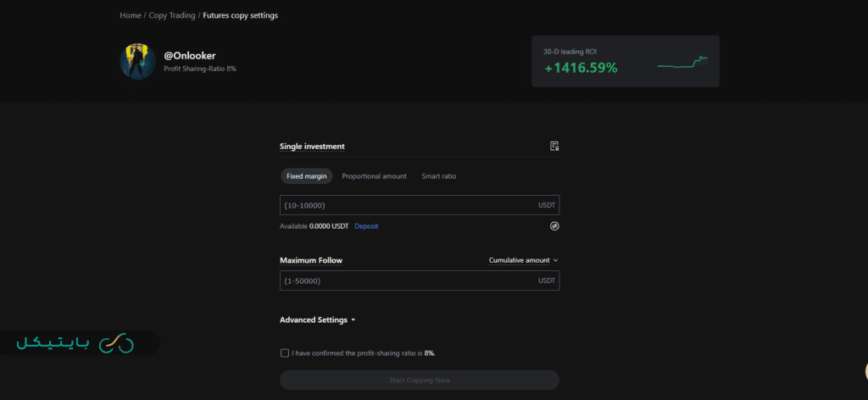Screen dimensions: 868x400
Task: Click the transfer funds circular icon
Action: pos(554,226)
